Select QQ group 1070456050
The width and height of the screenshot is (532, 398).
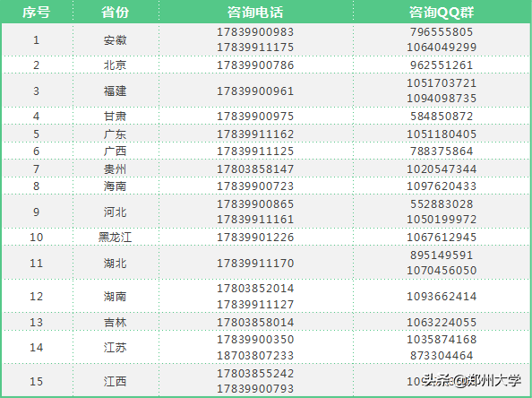coord(442,271)
